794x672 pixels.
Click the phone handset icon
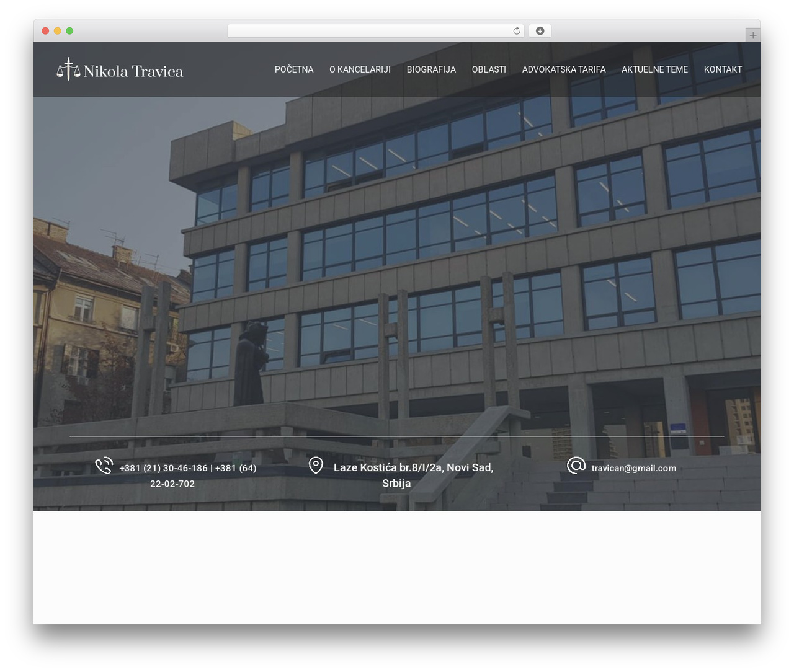pos(104,466)
